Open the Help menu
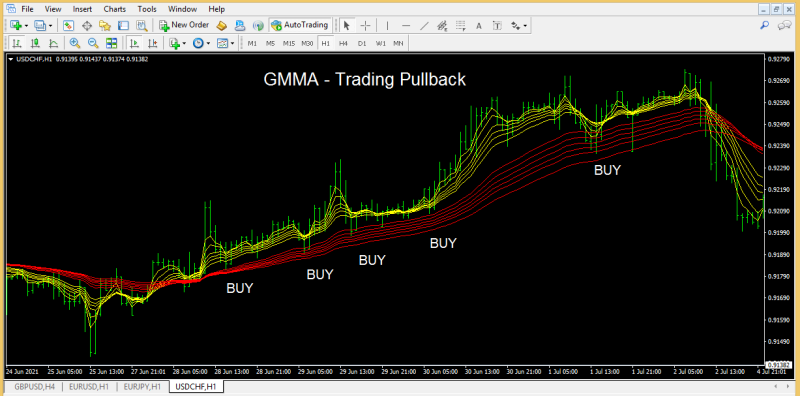Image resolution: width=800 pixels, height=396 pixels. tap(216, 9)
